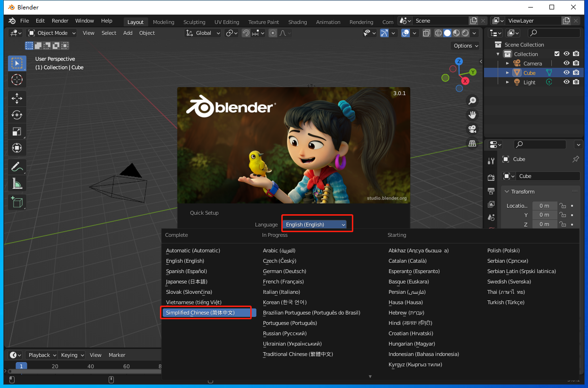Image resolution: width=588 pixels, height=388 pixels.
Task: Activate the 3D Cursor tool
Action: (17, 80)
